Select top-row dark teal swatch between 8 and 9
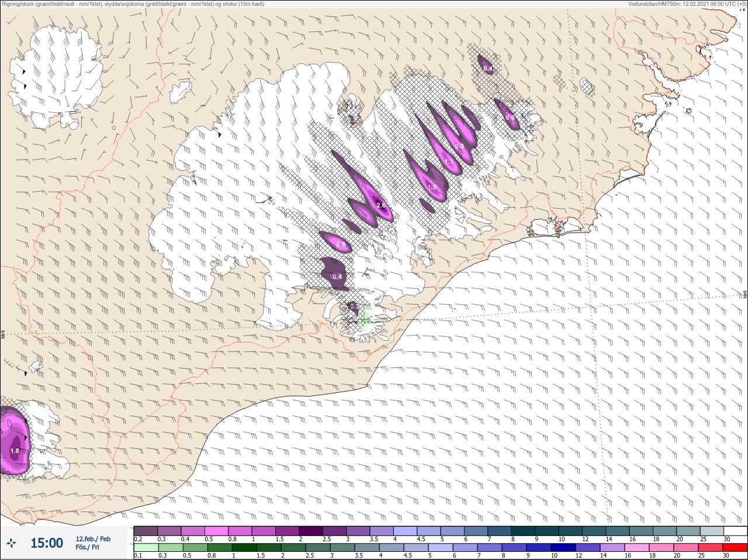Image resolution: width=748 pixels, height=560 pixels. [523, 531]
